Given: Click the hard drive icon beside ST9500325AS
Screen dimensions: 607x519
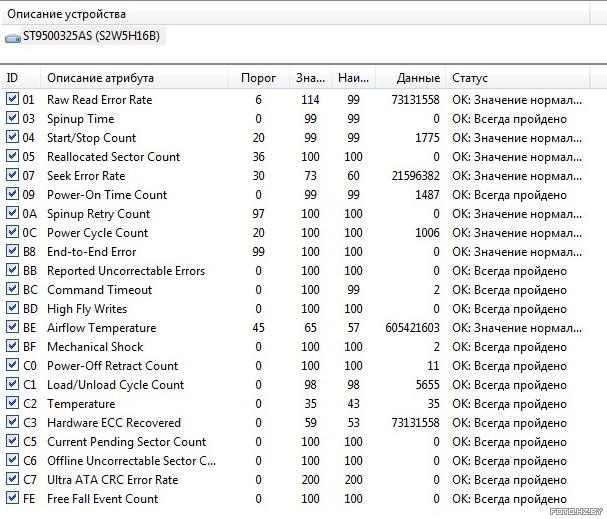Looking at the screenshot, I should click(x=12, y=37).
